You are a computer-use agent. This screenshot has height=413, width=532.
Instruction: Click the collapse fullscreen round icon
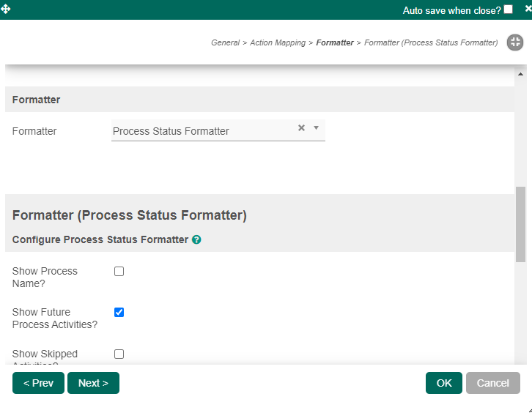(x=514, y=42)
